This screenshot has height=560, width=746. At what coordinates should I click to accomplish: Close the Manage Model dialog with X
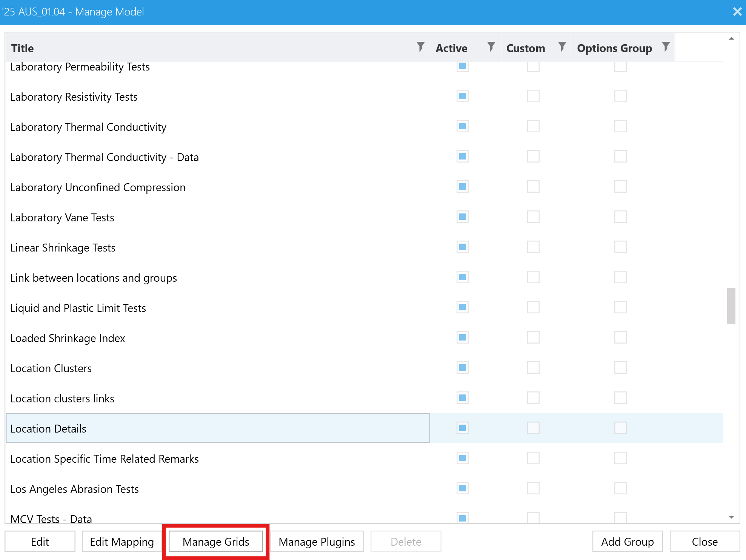coord(737,12)
